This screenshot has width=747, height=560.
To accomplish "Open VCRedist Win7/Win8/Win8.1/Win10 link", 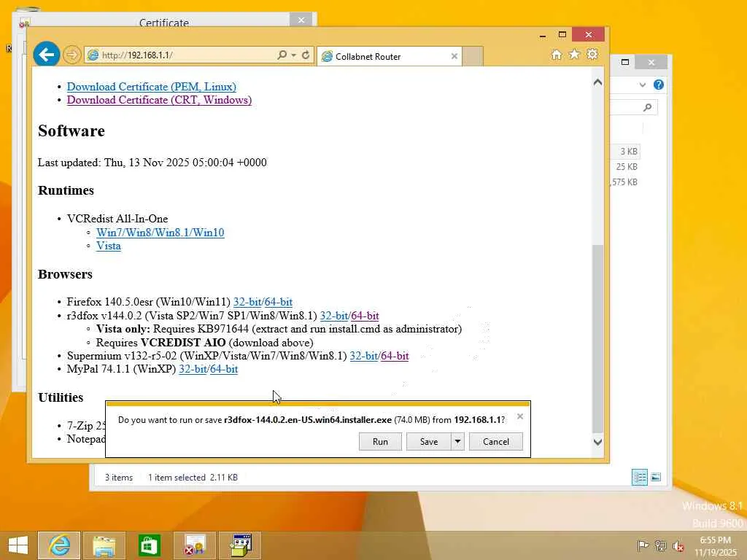I will click(160, 233).
